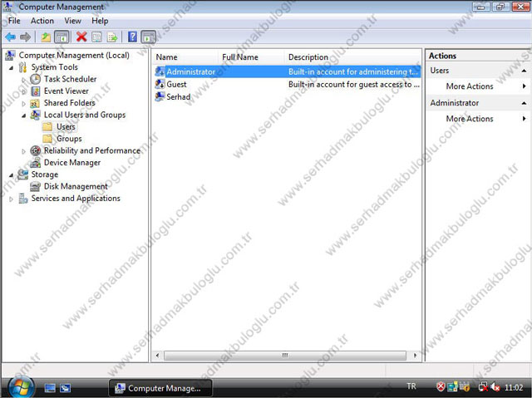This screenshot has width=532, height=398.
Task: Open More Actions under Users
Action: tap(470, 86)
